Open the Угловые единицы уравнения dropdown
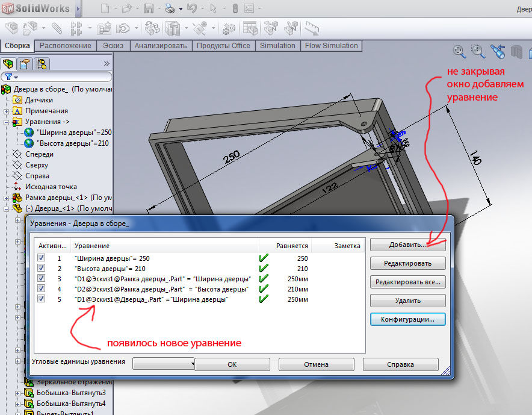 click(x=162, y=363)
